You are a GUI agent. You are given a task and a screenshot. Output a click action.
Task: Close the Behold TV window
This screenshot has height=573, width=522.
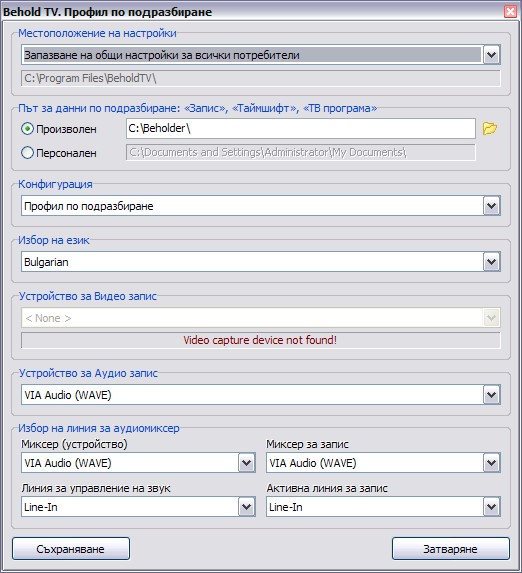510,11
